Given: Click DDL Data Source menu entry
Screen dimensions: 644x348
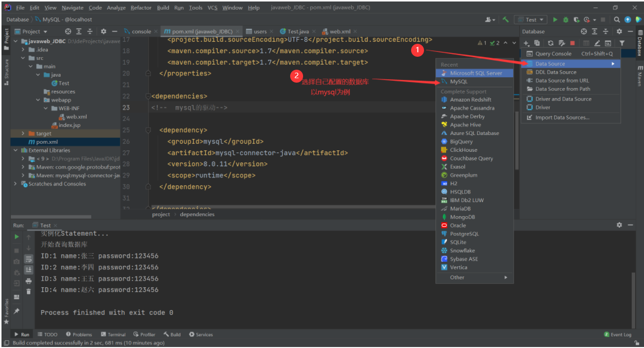Looking at the screenshot, I should point(571,72).
